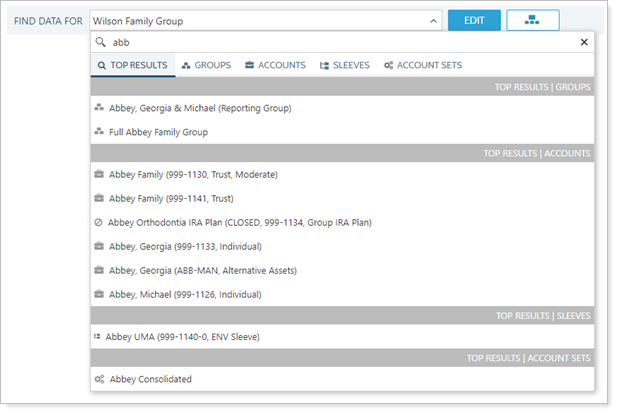The width and height of the screenshot is (617, 413).
Task: Click the hierarchy icon button beside Edit
Action: 532,20
